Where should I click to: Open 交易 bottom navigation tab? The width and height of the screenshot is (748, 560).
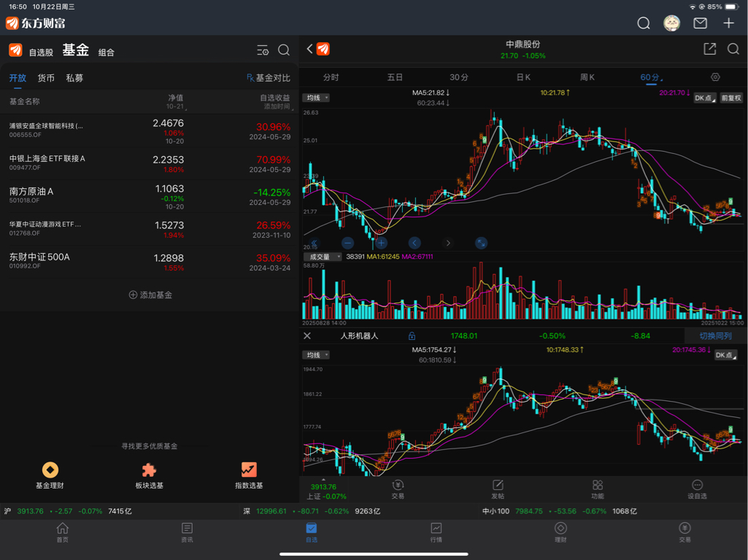[x=685, y=532]
